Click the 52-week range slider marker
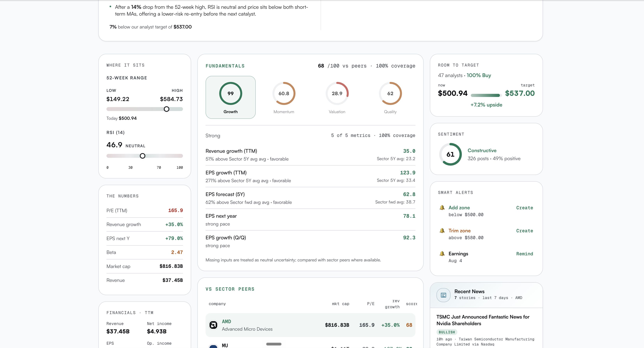Viewport: 644px width, 348px height. (x=166, y=109)
